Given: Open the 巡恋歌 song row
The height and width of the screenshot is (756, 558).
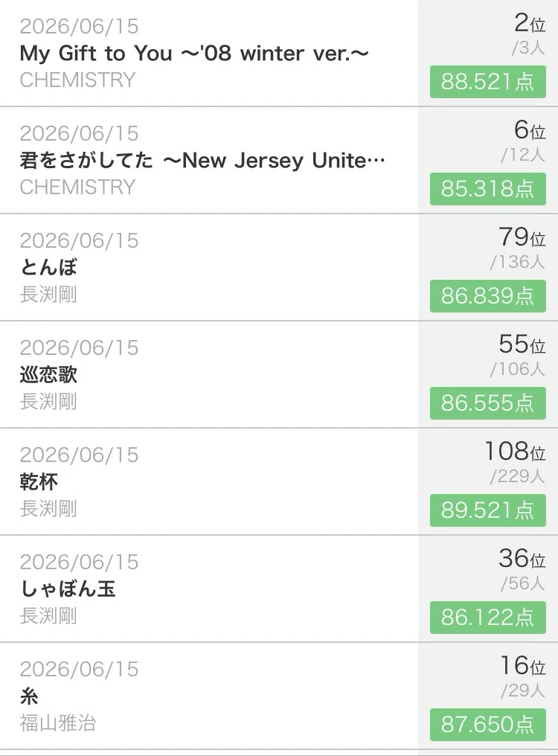Looking at the screenshot, I should pyautogui.click(x=279, y=374).
